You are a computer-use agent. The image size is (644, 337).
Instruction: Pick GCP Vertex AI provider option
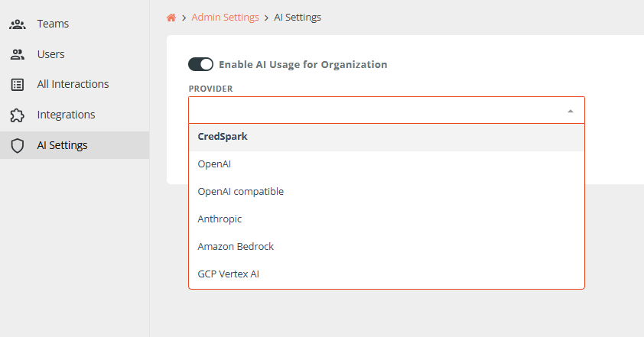386,274
